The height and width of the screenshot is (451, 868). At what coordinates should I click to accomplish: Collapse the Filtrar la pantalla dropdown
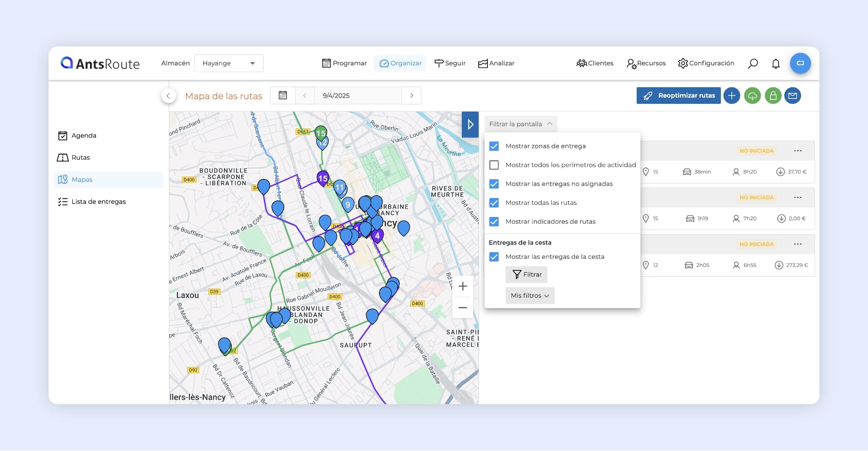(x=520, y=124)
